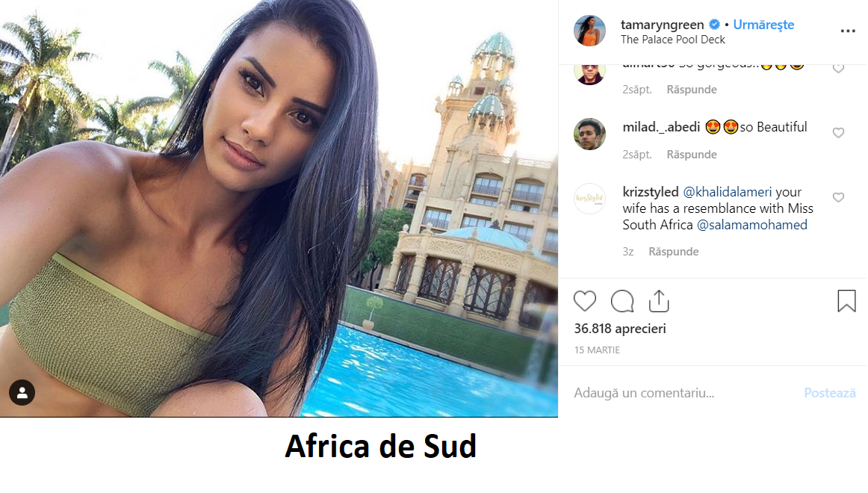The image size is (868, 493).
Task: Open @khalidalameri mention link
Action: coord(727,192)
